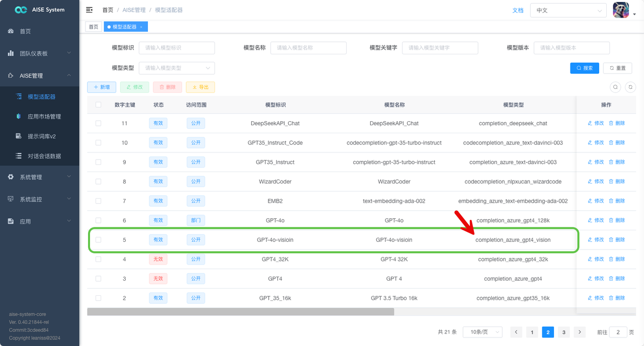Click the 应用 folder icon in sidebar
644x346 pixels.
coord(11,221)
